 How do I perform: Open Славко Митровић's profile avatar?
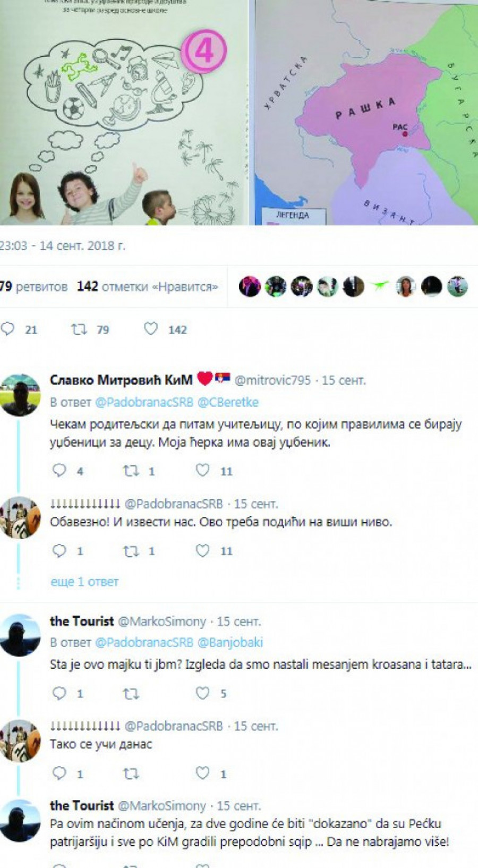(20, 395)
